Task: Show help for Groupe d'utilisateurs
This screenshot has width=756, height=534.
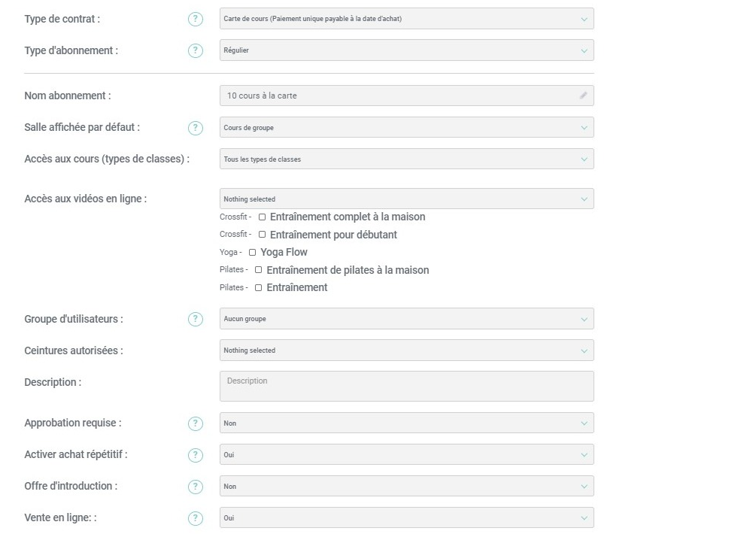Action: [196, 319]
